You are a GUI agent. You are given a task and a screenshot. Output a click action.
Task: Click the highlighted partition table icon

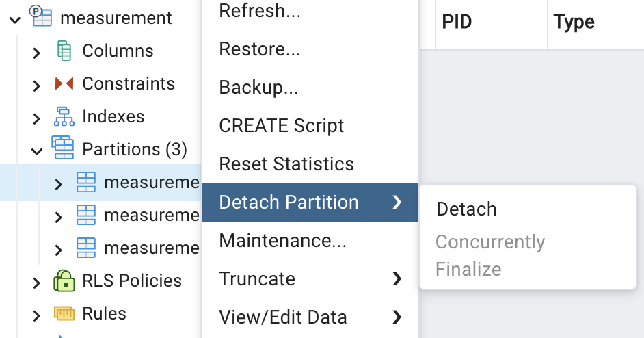point(86,183)
